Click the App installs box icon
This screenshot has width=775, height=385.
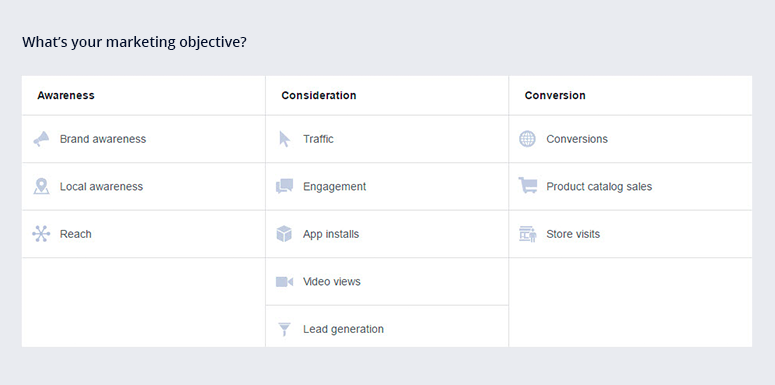pos(284,234)
